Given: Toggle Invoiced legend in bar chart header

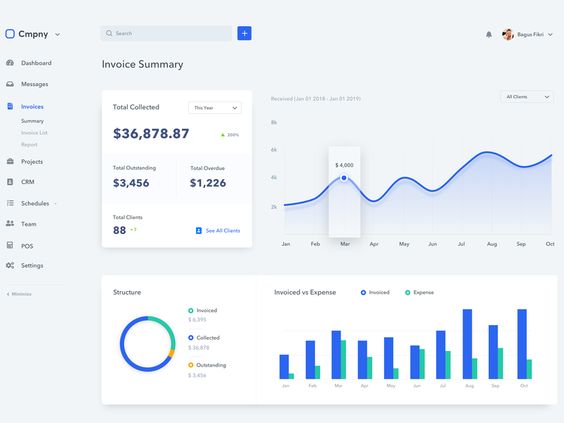Looking at the screenshot, I should (375, 292).
